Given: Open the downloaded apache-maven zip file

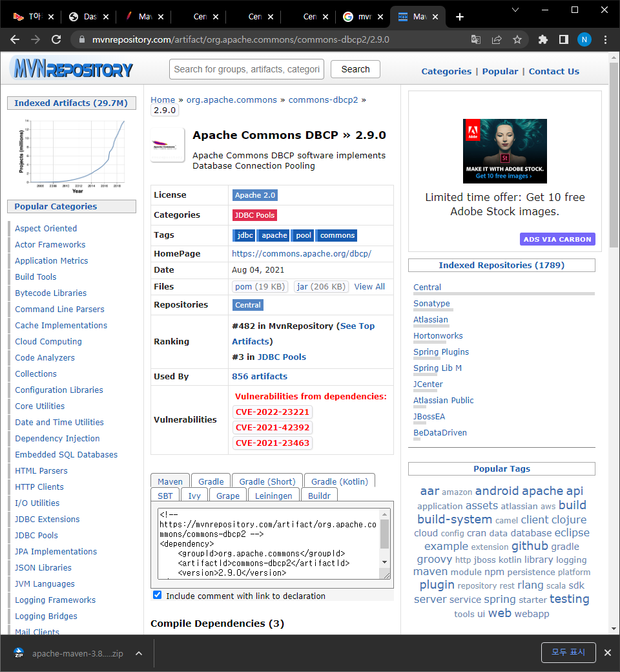Looking at the screenshot, I should coord(68,653).
